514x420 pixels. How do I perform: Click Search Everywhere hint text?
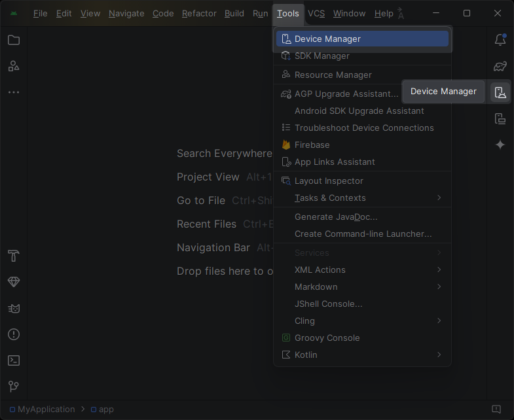click(x=224, y=153)
